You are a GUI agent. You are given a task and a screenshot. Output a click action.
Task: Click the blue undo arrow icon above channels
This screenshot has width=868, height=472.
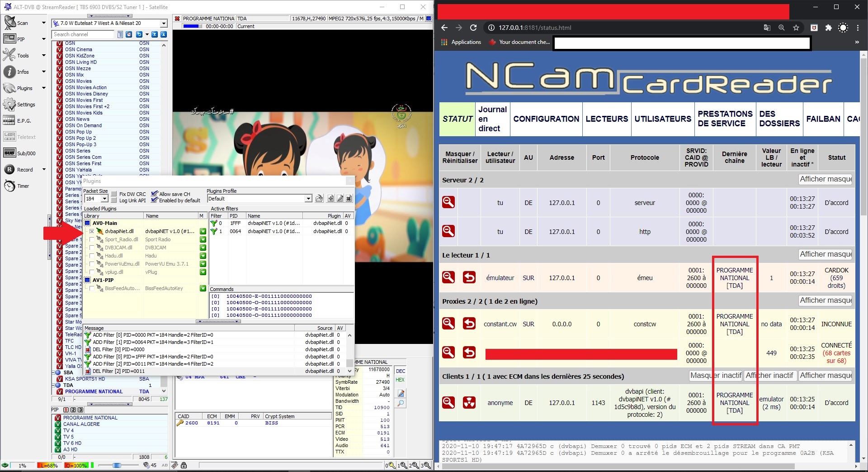(139, 34)
